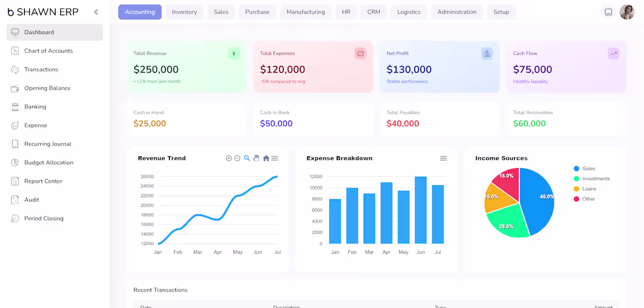
Task: Collapse the sidebar with double chevron icon
Action: coord(96,12)
